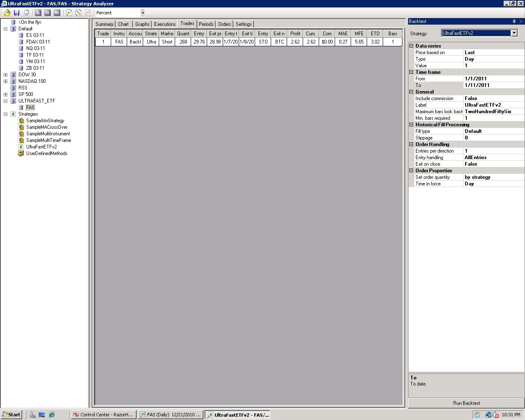Select FDAX 03-11 instrument

38,42
